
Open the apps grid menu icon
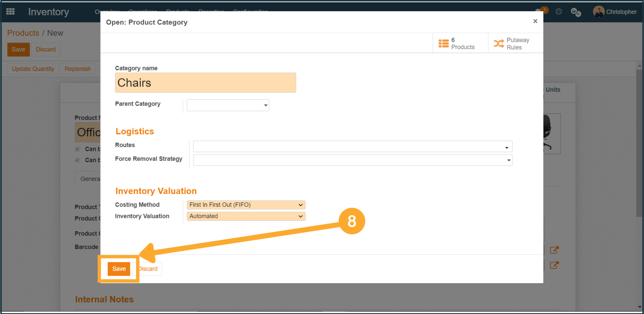point(11,12)
